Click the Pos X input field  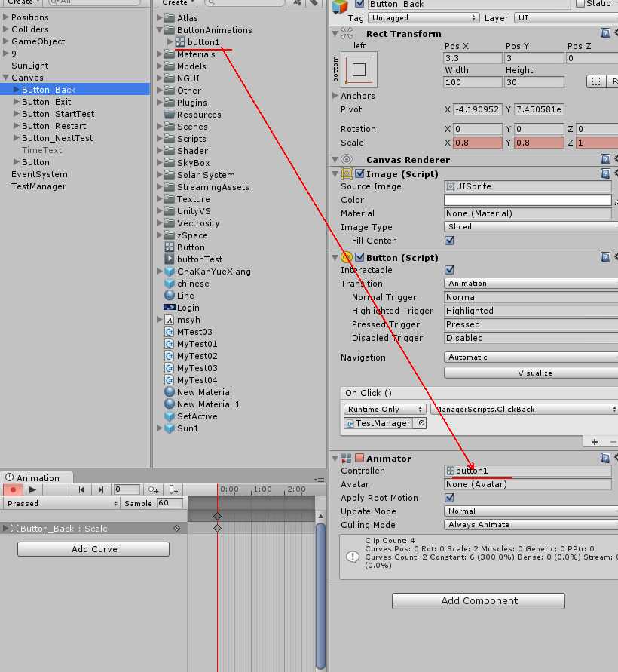(x=473, y=58)
